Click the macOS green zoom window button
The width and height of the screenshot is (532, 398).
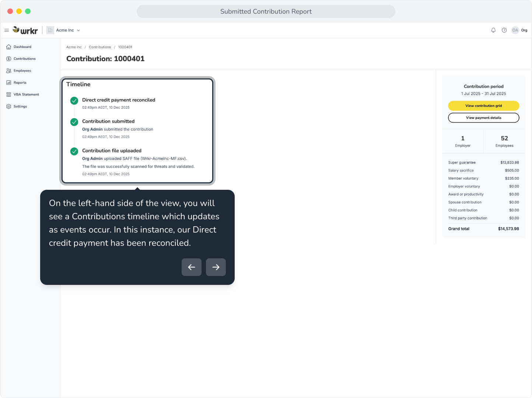28,11
